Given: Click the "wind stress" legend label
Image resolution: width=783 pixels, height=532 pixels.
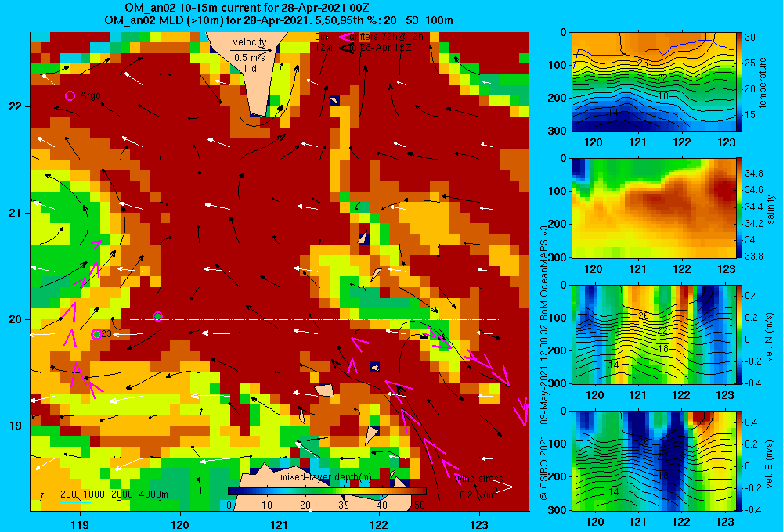Looking at the screenshot, I should [x=479, y=478].
